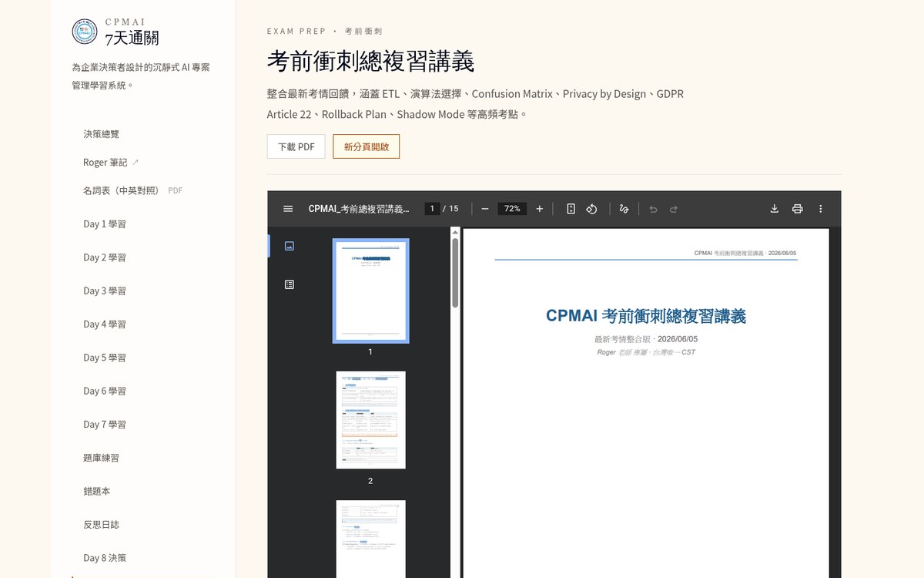Click the 72% zoom level field
The width and height of the screenshot is (924, 578).
tap(512, 209)
